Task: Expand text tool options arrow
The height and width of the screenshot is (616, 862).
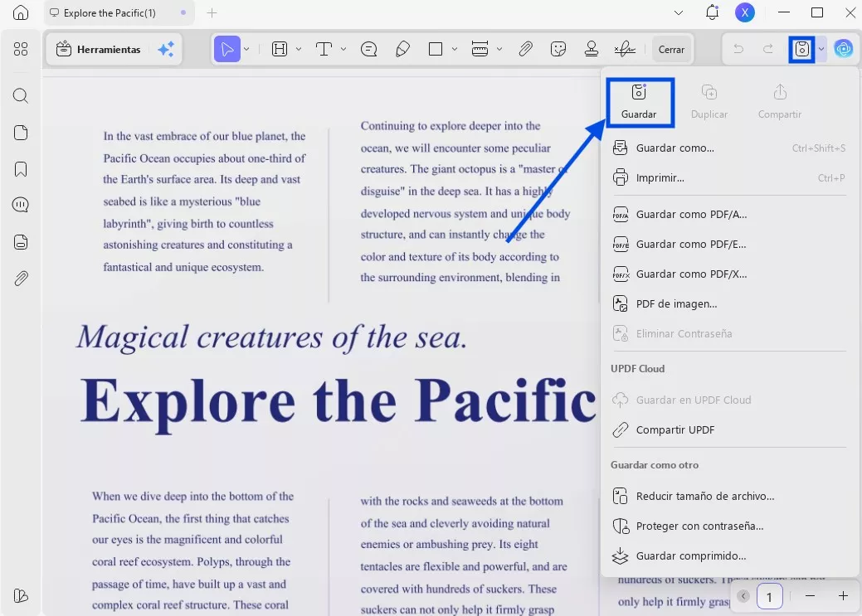Action: pyautogui.click(x=343, y=50)
